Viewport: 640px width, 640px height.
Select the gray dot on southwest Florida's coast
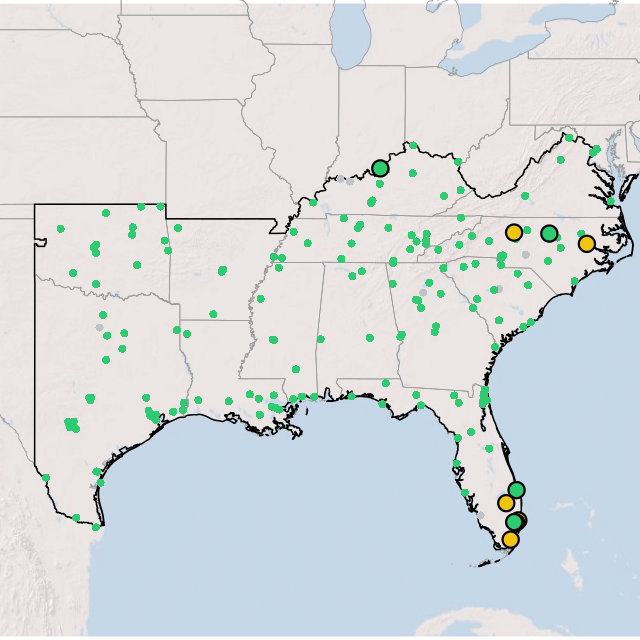tap(481, 516)
